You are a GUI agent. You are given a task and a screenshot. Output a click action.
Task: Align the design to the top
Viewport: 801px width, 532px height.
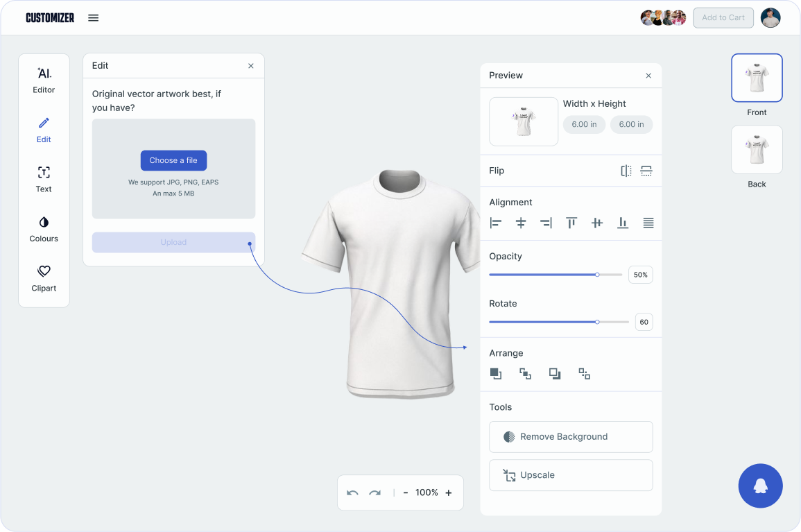click(571, 223)
